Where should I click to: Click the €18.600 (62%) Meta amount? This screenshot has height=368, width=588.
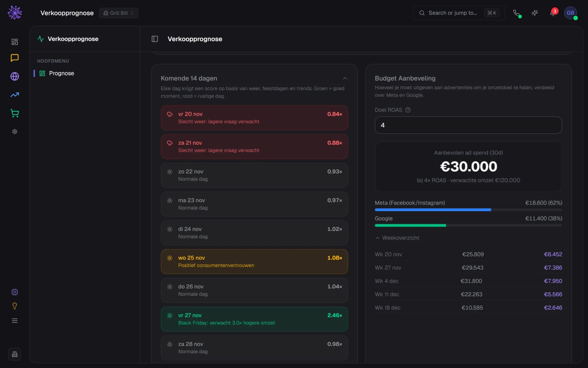click(544, 203)
